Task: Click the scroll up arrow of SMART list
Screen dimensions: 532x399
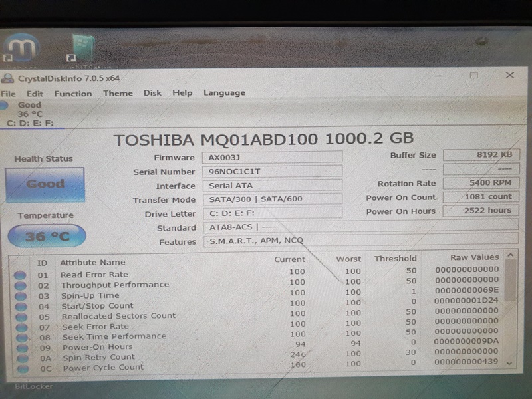Action: (510, 255)
